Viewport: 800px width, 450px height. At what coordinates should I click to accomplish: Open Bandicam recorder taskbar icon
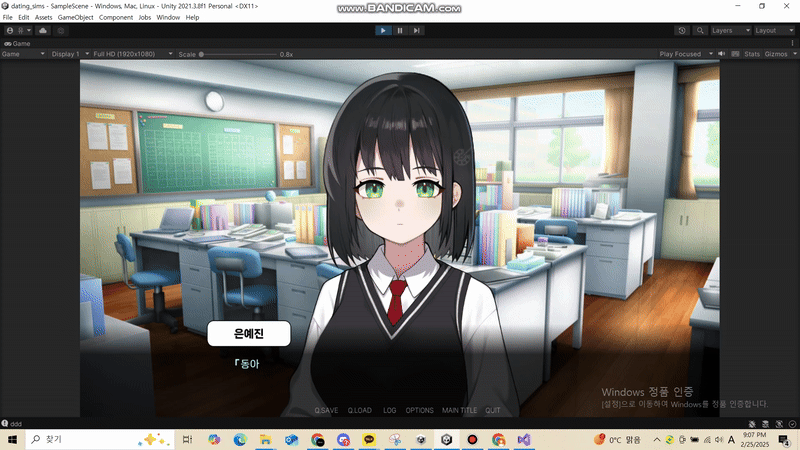coord(472,439)
